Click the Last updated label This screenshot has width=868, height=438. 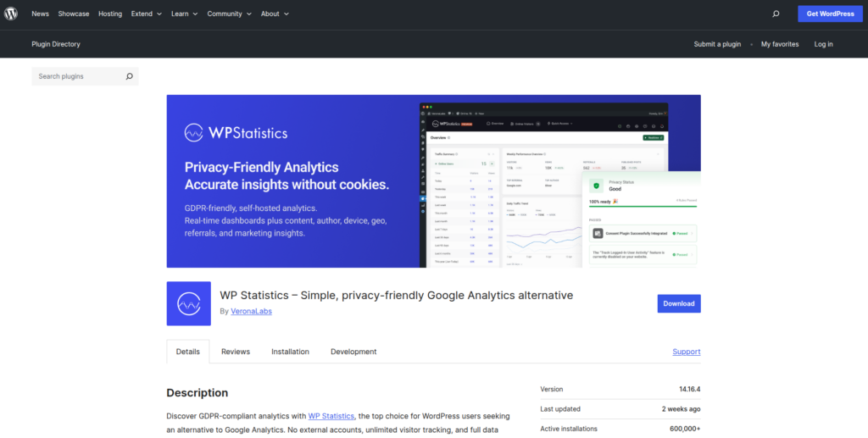pyautogui.click(x=560, y=409)
